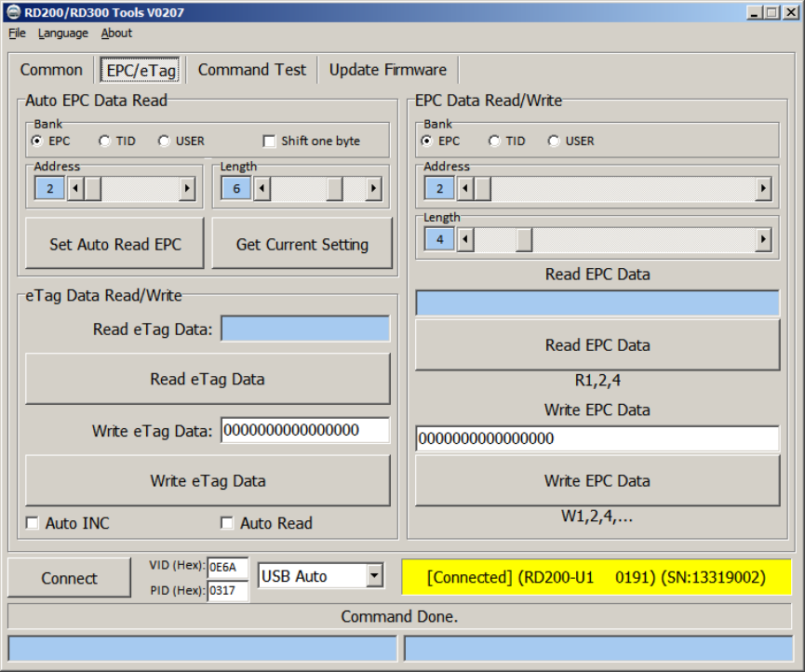Click the EPC Read/Write Address slider thumb

coord(482,188)
